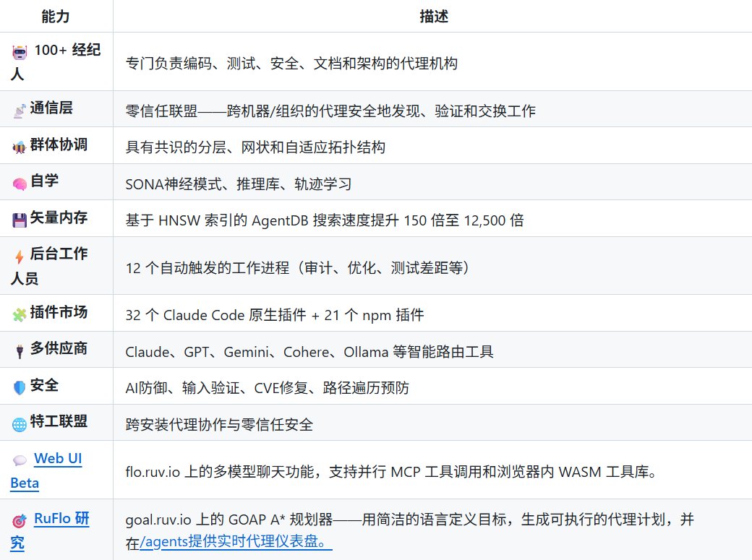Click description about HNSW 索引的 AgentDB
752x560 pixels.
[x=325, y=220]
